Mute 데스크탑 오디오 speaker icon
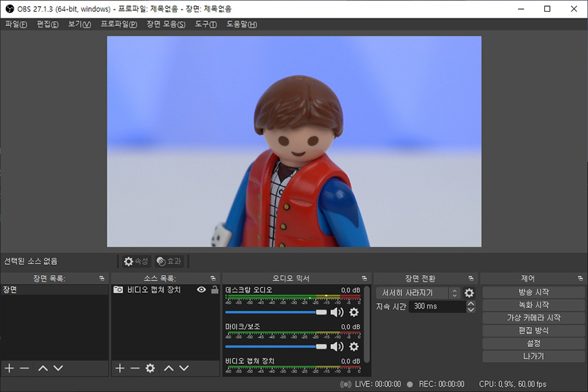Image resolution: width=588 pixels, height=392 pixels. pyautogui.click(x=337, y=312)
